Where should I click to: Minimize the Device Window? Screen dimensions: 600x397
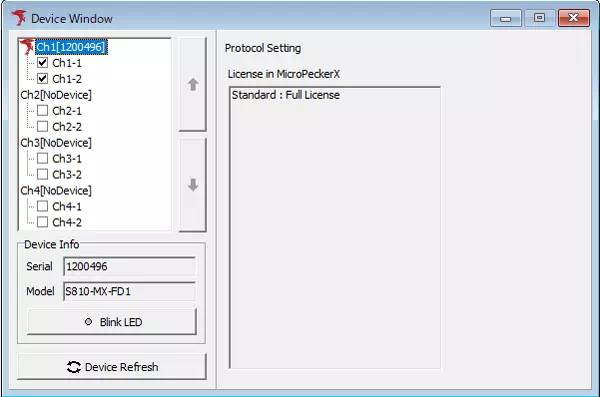pyautogui.click(x=505, y=18)
